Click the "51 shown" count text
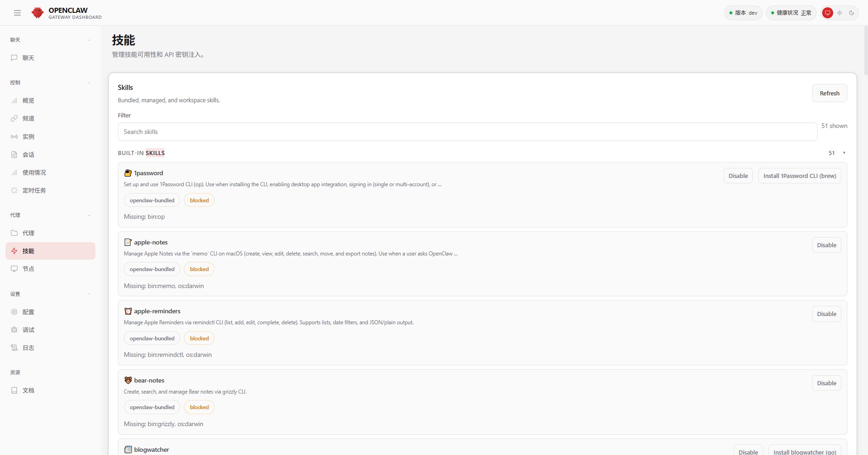Viewport: 868px width, 455px height. pos(834,126)
